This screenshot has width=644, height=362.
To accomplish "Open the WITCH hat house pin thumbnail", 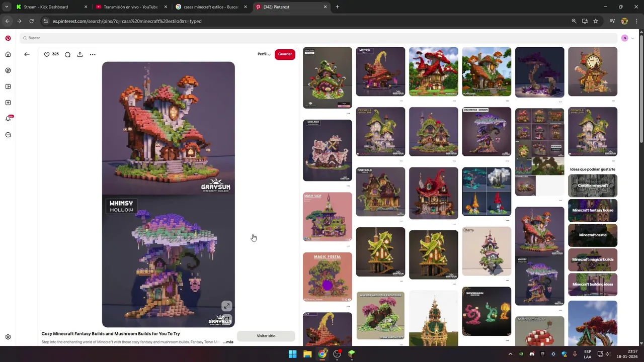I will tap(380, 71).
